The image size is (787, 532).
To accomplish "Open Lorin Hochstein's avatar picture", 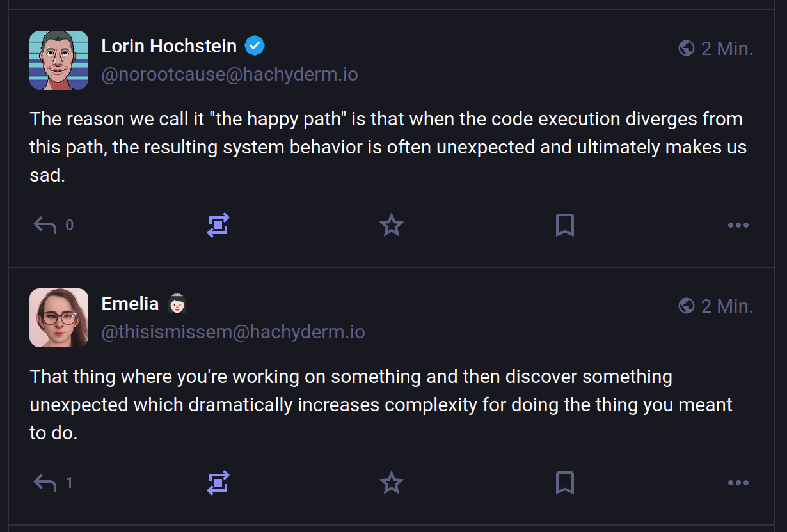I will tap(59, 60).
